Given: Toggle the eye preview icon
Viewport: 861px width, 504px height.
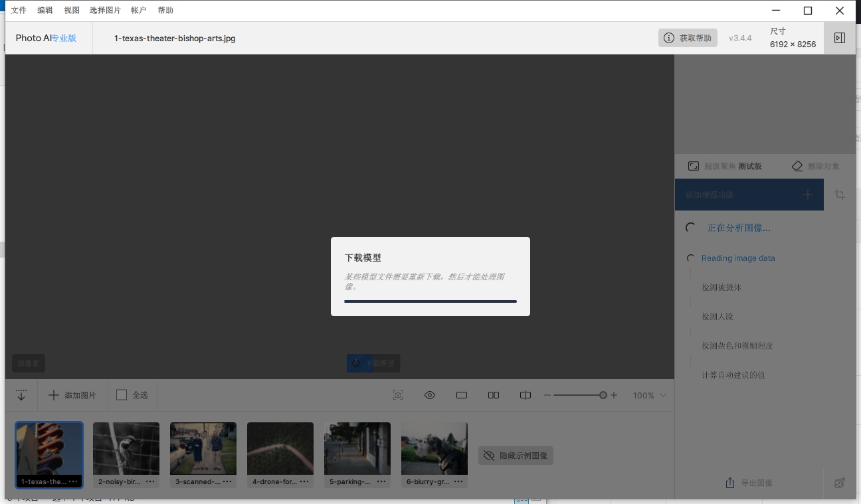Looking at the screenshot, I should (x=430, y=395).
